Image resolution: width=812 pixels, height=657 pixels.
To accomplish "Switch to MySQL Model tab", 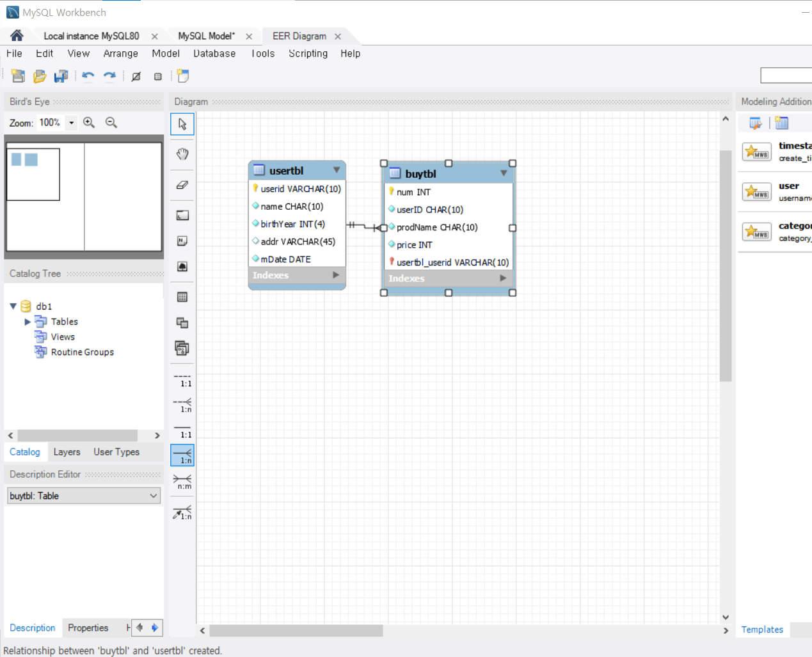I will (206, 36).
